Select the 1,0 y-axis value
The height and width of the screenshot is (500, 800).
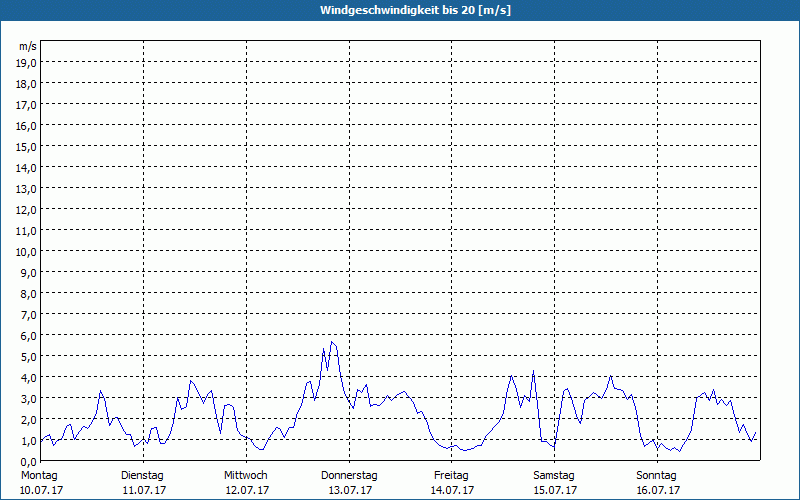point(29,441)
